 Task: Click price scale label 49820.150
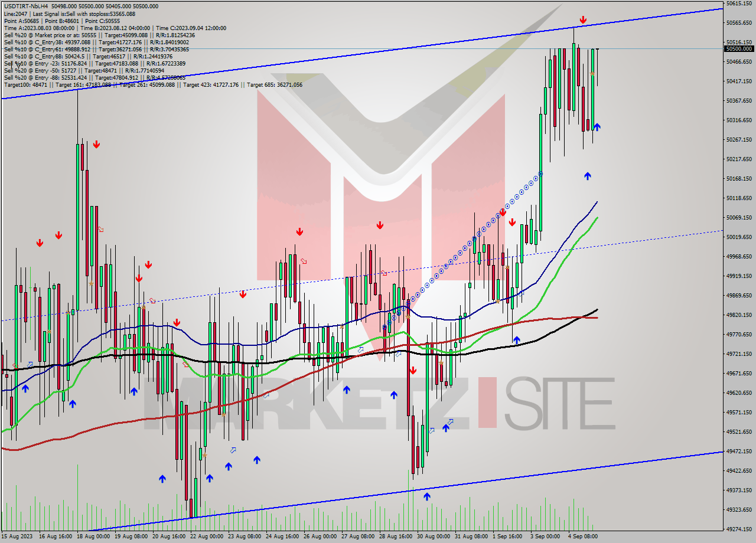click(x=739, y=315)
